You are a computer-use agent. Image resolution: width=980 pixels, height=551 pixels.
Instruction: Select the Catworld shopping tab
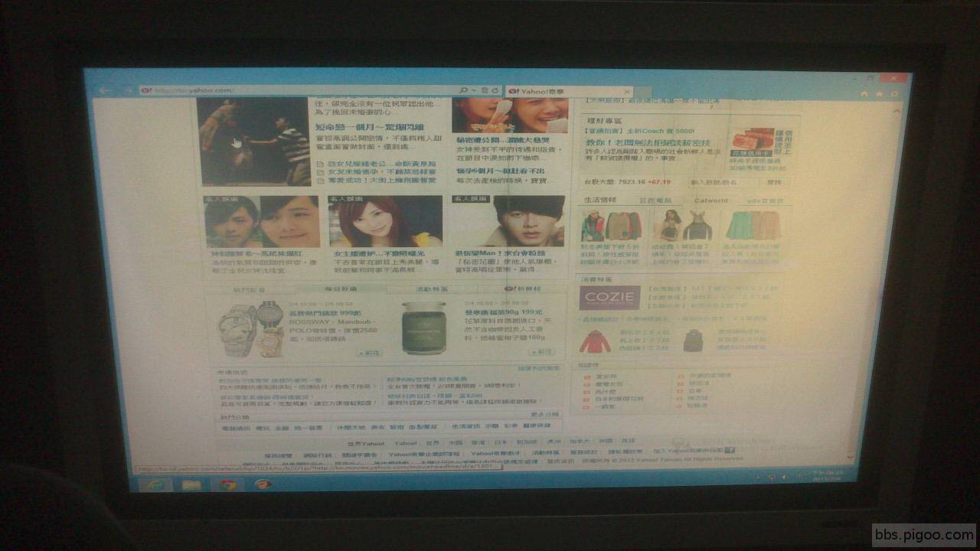coord(710,201)
